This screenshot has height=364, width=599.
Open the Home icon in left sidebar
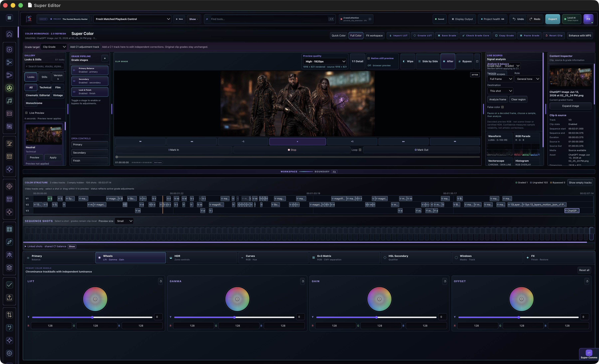point(9,34)
